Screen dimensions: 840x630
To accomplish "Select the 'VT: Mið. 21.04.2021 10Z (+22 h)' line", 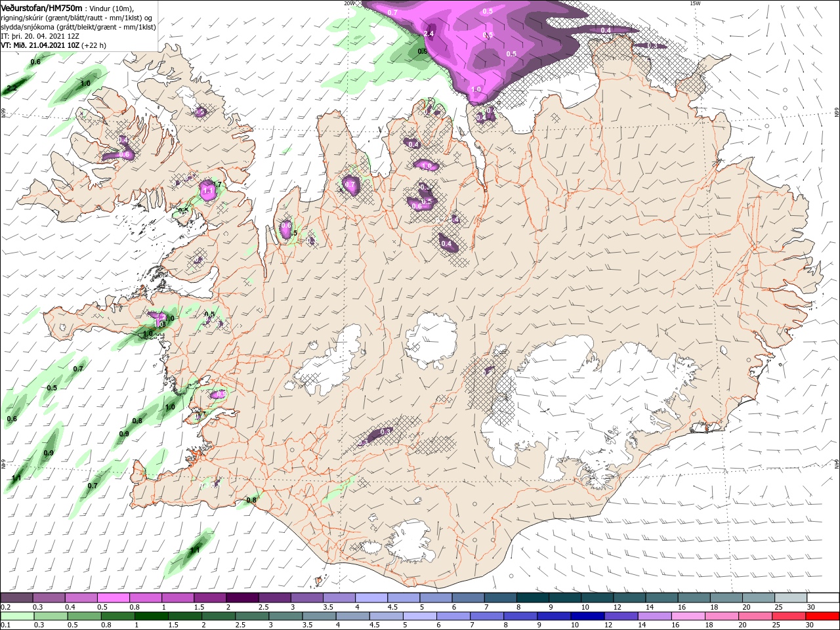I will [x=54, y=45].
